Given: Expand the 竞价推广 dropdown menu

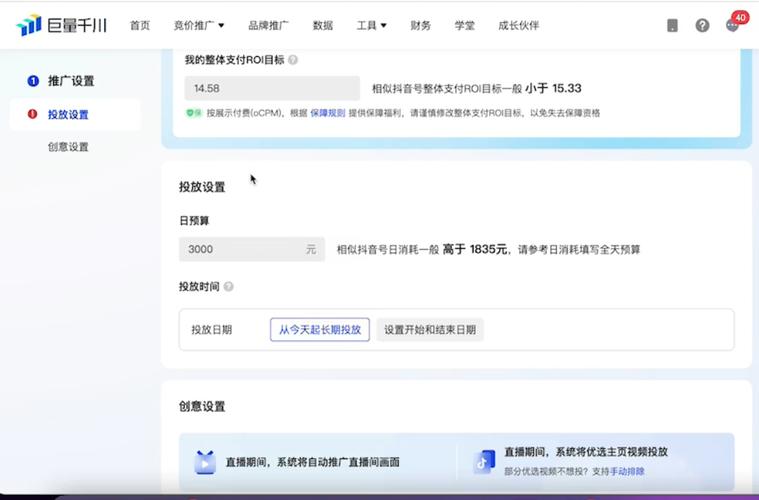Looking at the screenshot, I should [198, 26].
